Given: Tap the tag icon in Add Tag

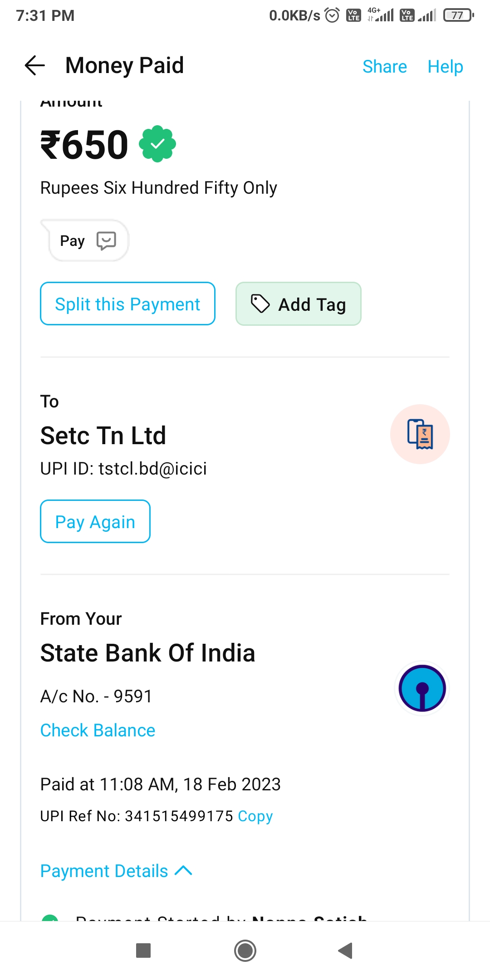Looking at the screenshot, I should (x=260, y=304).
